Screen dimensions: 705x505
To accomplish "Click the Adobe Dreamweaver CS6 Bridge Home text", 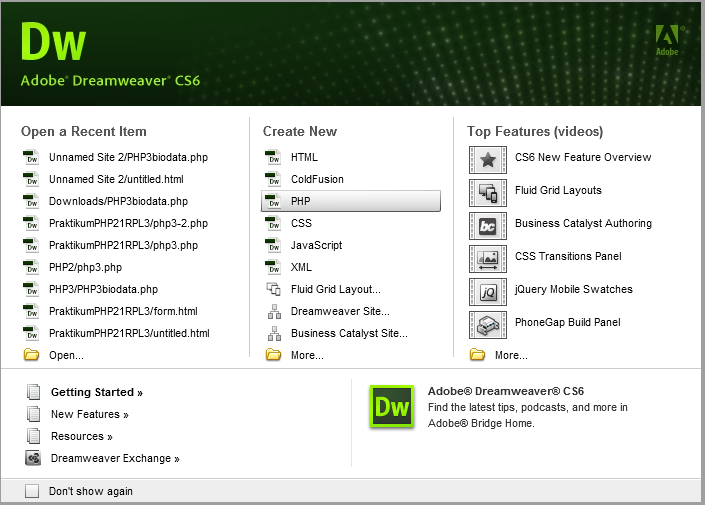I will (527, 407).
